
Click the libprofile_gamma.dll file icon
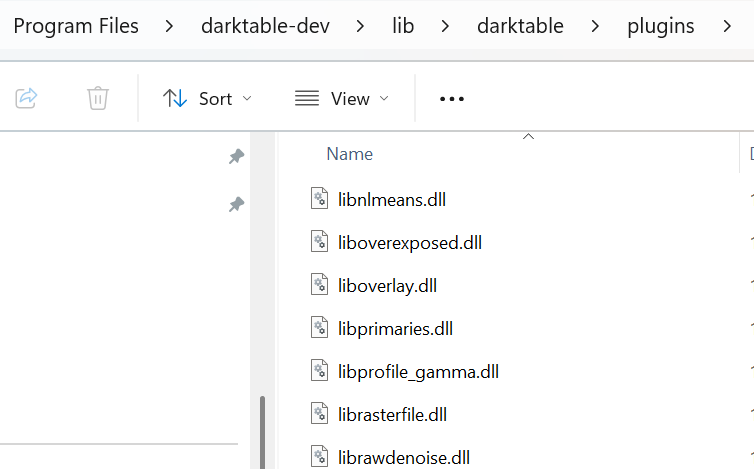(x=320, y=371)
